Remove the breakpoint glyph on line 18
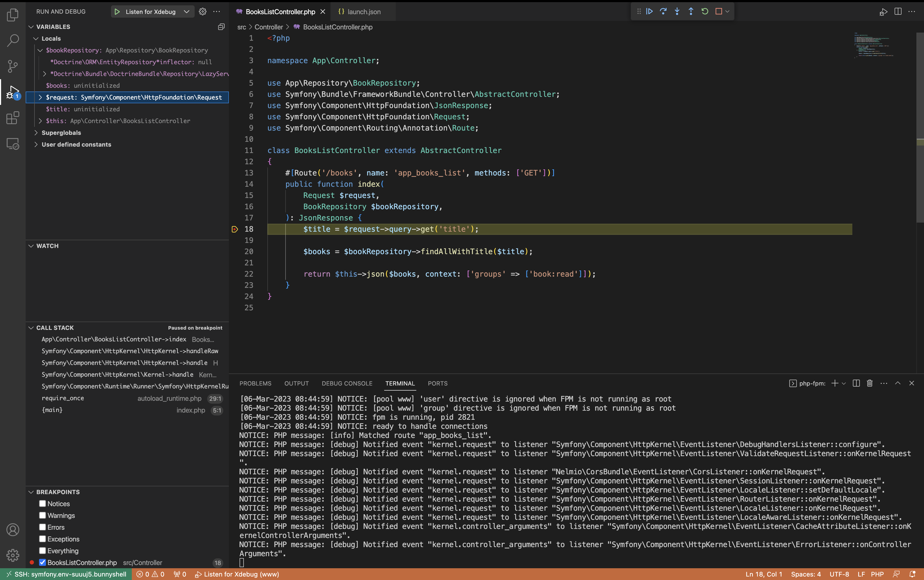 [235, 229]
